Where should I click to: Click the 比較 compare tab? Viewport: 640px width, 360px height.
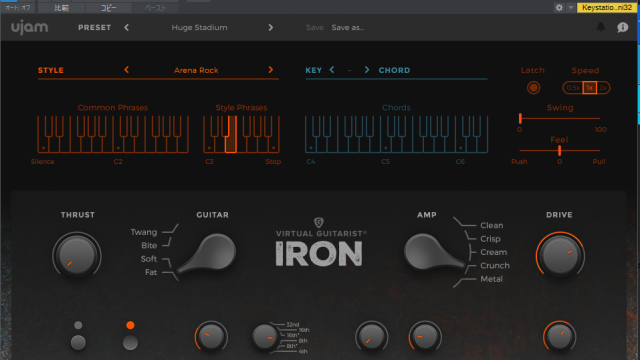coord(62,8)
